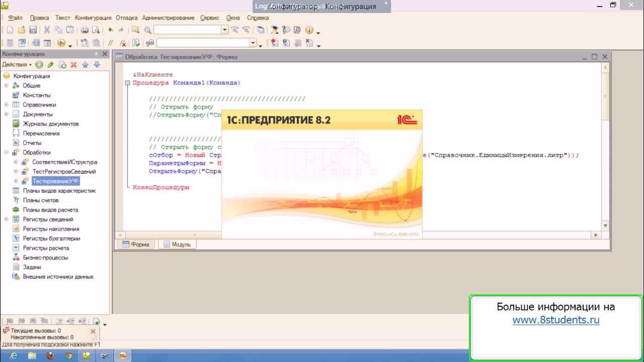Start debugging with the yellow play icon

coord(61,43)
